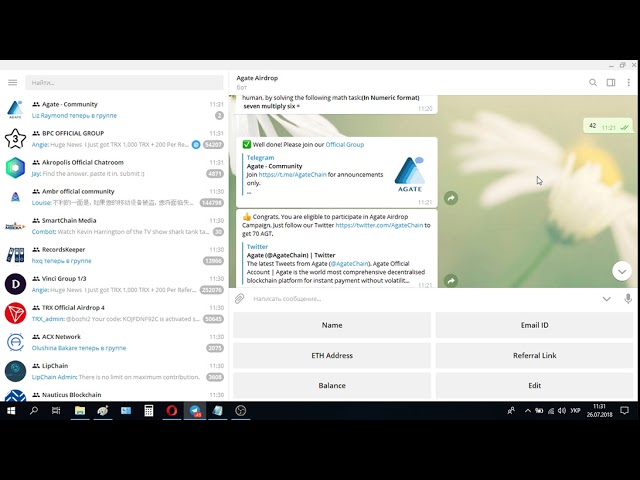Image resolution: width=640 pixels, height=480 pixels.
Task: Open the three-dot more options menu
Action: 629,82
